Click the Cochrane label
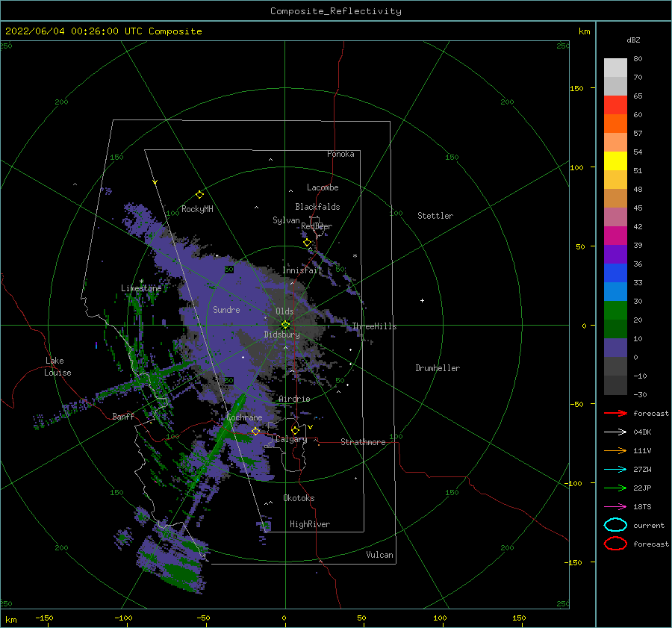 tap(244, 417)
